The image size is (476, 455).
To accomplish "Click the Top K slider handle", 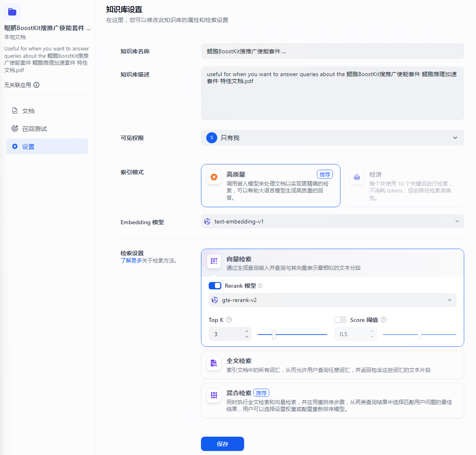I will click(274, 335).
